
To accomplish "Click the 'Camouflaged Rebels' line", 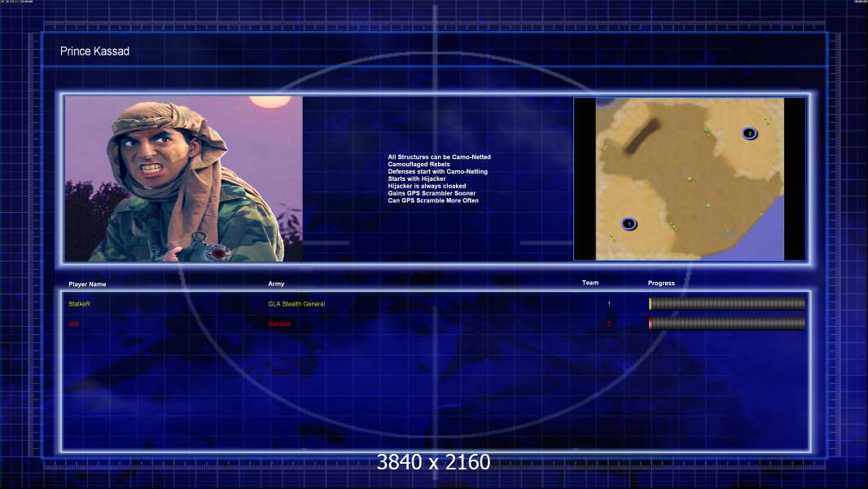I will pos(419,165).
